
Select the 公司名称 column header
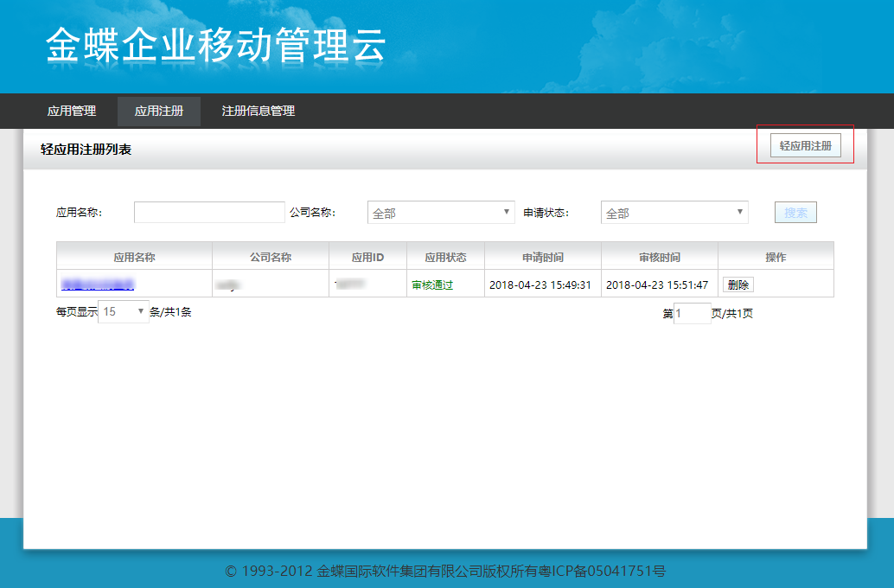[x=271, y=256]
